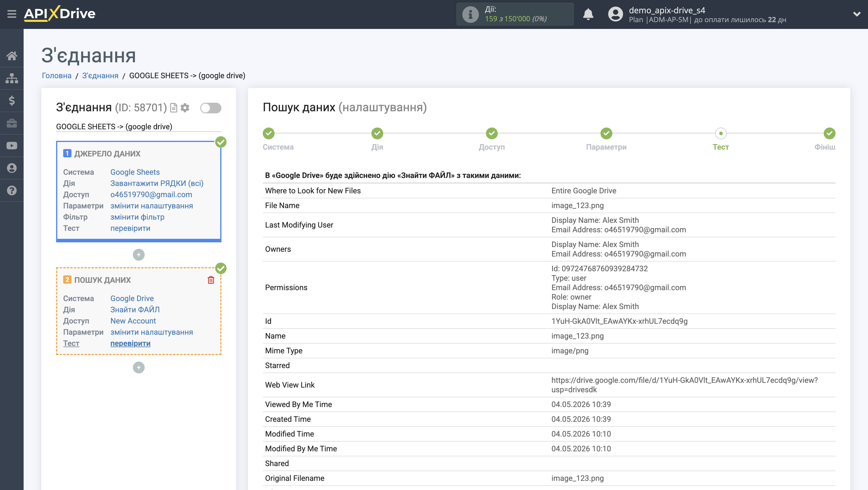The width and height of the screenshot is (868, 490).
Task: Click the Modified Time value
Action: [581, 434]
